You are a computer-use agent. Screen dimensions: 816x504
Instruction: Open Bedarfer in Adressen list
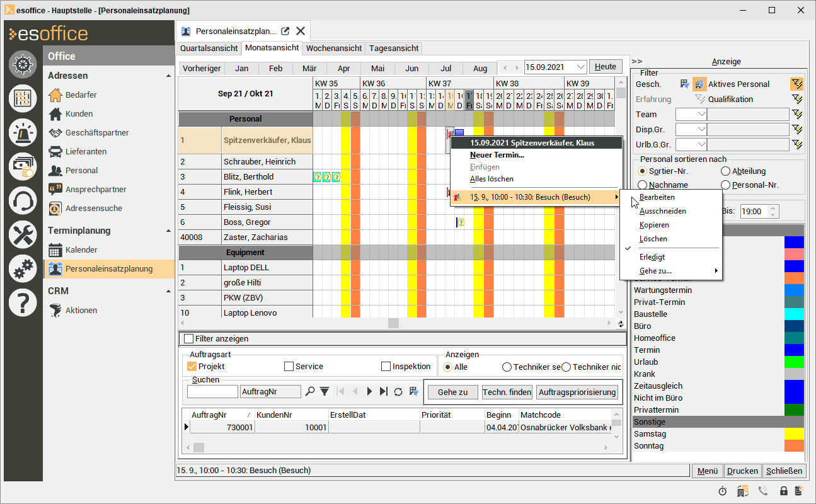pyautogui.click(x=81, y=94)
